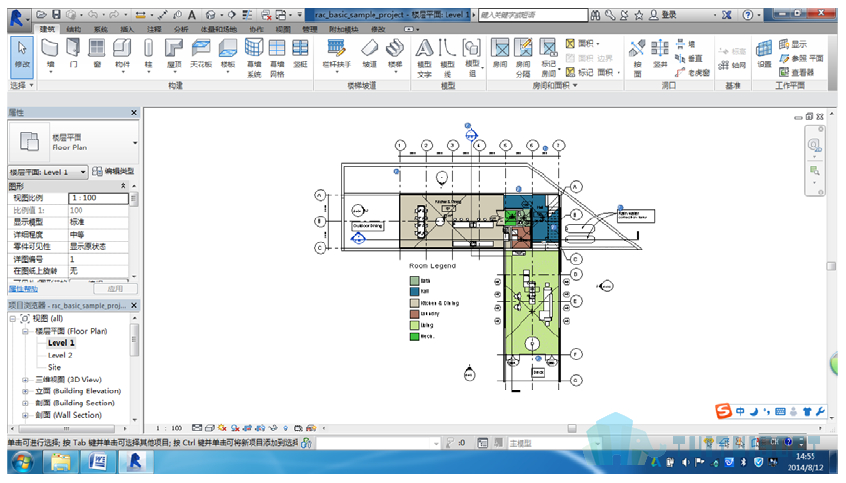Toggle Show work plane (显示)
This screenshot has width=846, height=483.
pos(793,44)
